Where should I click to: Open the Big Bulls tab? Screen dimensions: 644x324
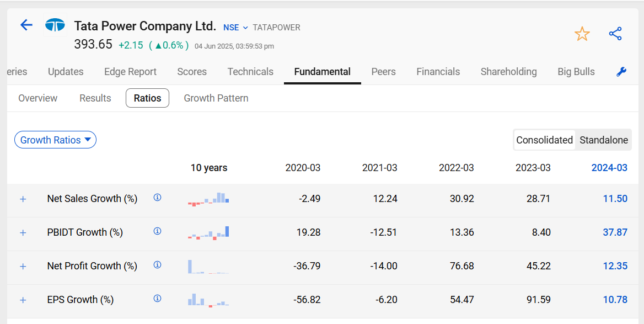click(x=576, y=72)
